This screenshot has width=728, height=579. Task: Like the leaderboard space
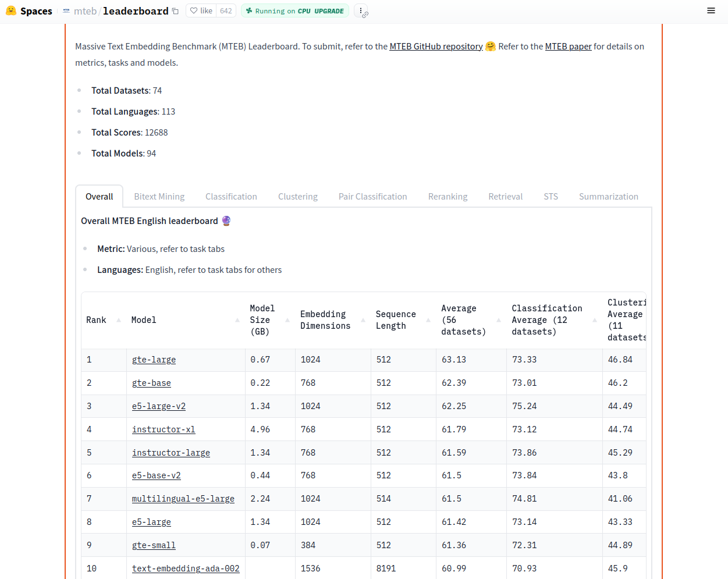click(x=201, y=11)
